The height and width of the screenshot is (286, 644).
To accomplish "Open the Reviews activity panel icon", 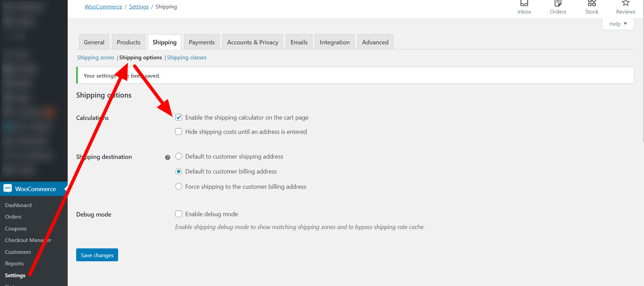I will point(625,3).
